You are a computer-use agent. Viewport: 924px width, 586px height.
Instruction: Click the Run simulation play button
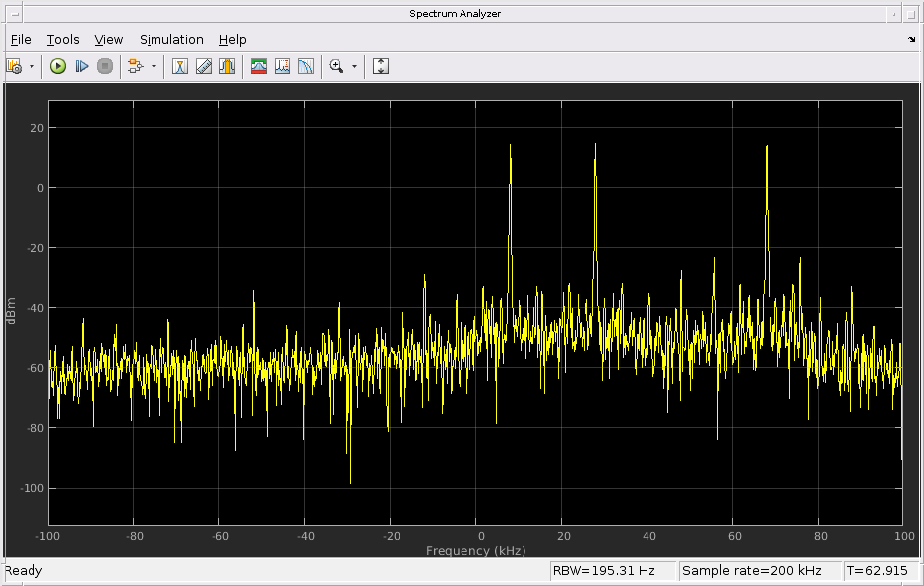click(58, 66)
